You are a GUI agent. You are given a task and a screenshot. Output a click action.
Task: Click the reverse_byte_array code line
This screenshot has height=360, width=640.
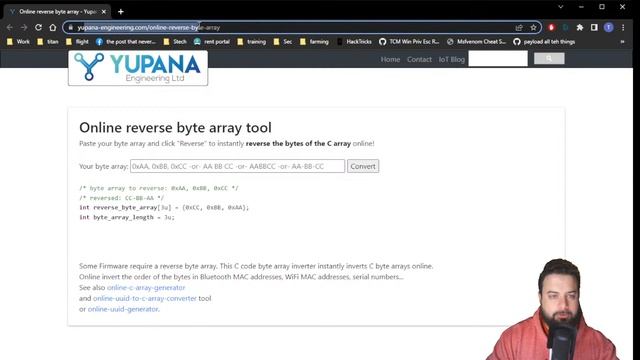[164, 207]
